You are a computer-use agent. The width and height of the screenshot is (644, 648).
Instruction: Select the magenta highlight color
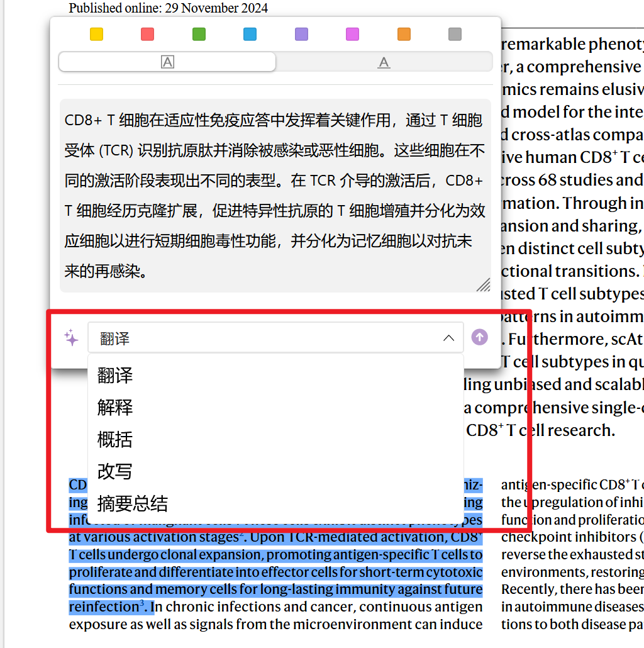click(353, 35)
